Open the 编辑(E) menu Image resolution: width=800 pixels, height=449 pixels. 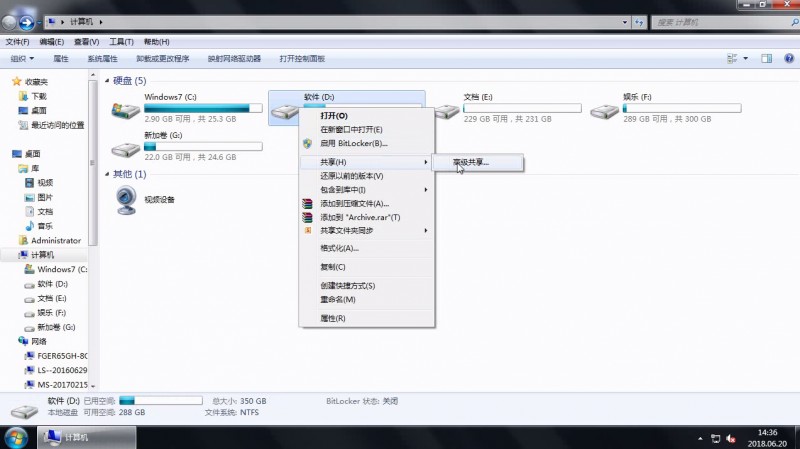tap(52, 42)
